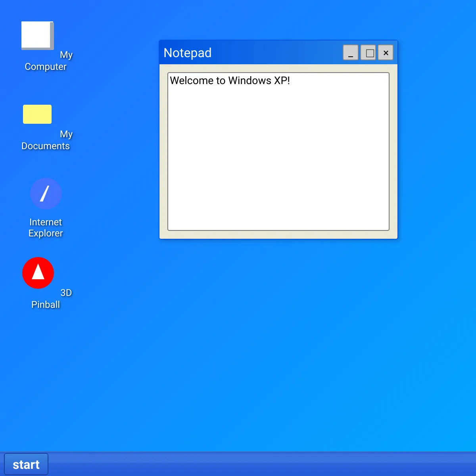Select the 'My Computer' icon label
This screenshot has width=476, height=476.
click(x=48, y=61)
